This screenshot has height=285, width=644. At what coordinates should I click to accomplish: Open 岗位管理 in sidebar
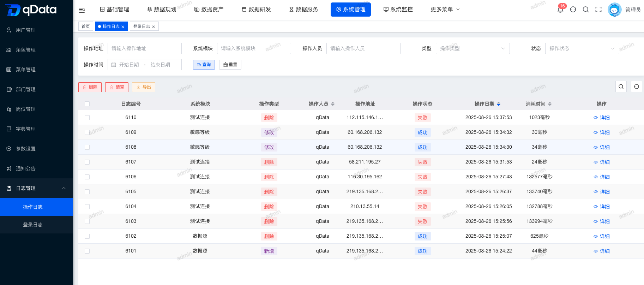(x=36, y=109)
